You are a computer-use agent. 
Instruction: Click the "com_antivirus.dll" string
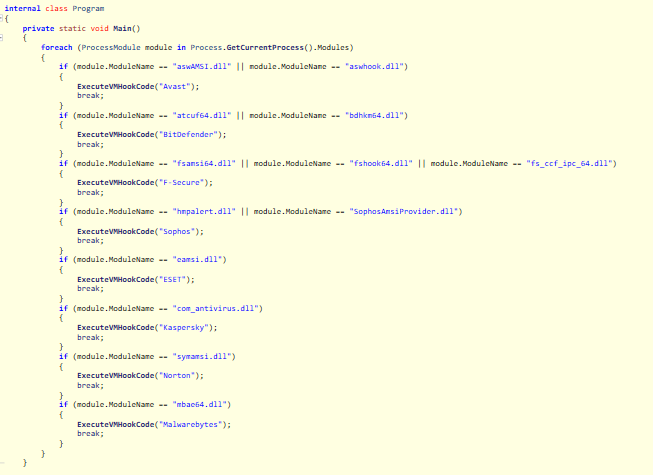pyautogui.click(x=215, y=308)
